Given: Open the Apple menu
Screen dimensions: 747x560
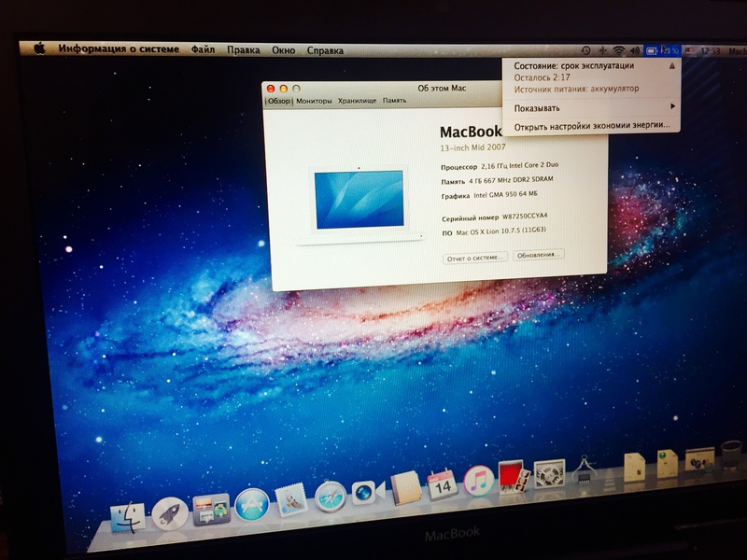Looking at the screenshot, I should (39, 49).
